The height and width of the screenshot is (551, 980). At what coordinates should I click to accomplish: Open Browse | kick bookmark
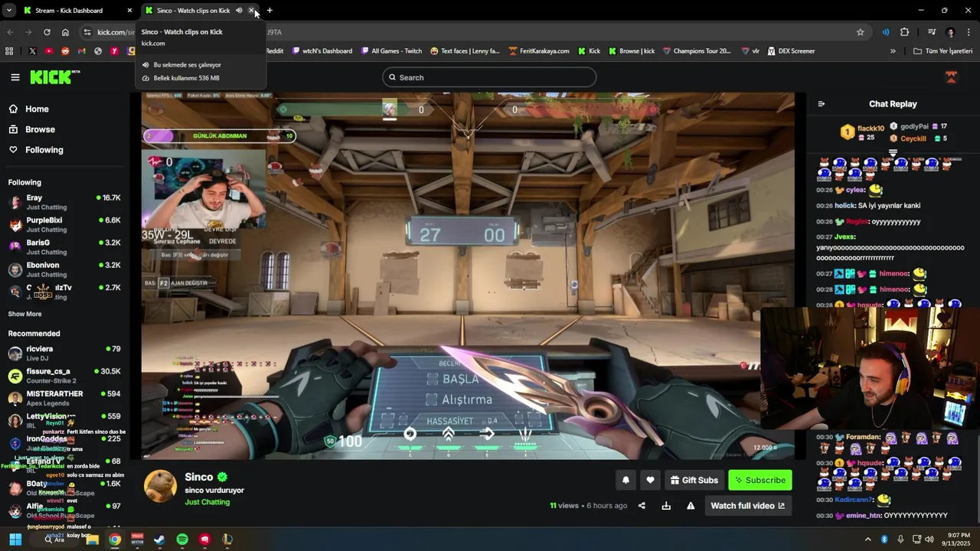coord(632,51)
